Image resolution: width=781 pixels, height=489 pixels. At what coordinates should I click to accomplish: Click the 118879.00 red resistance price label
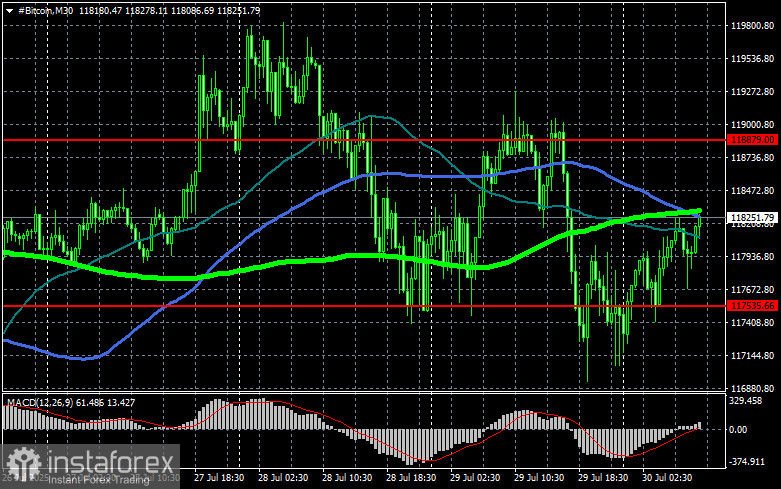coord(752,140)
